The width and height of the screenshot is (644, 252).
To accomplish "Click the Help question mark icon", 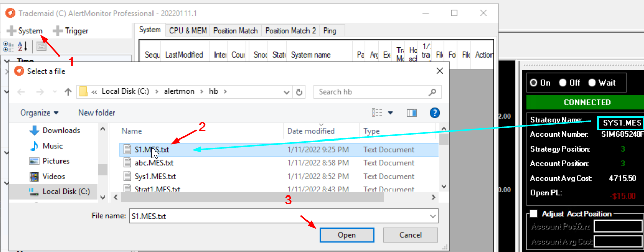I will click(435, 113).
